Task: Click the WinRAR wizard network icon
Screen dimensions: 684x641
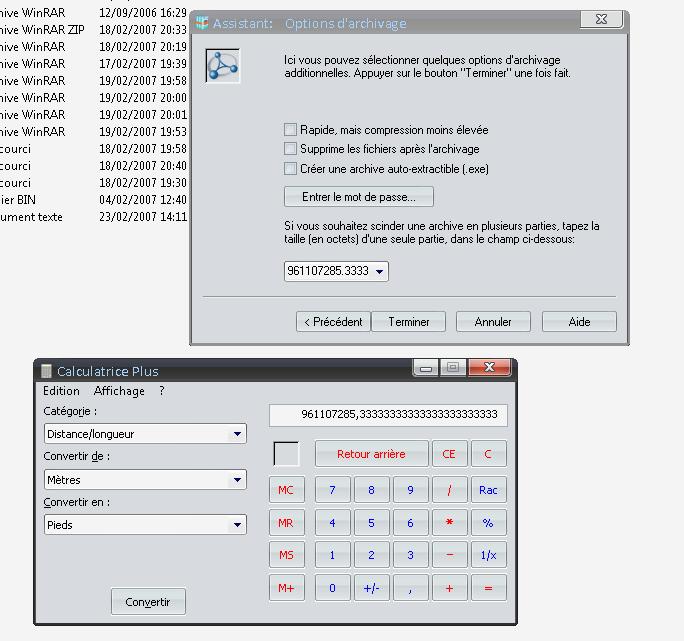Action: 223,66
